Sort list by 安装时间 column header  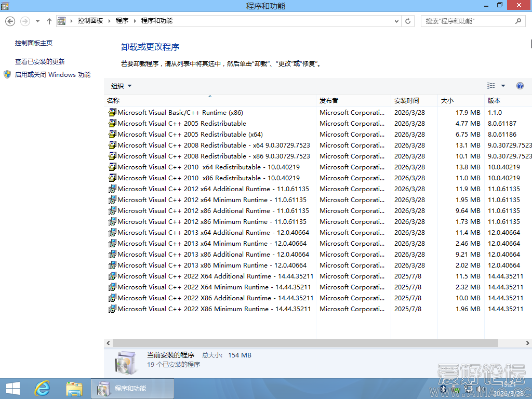pos(414,100)
